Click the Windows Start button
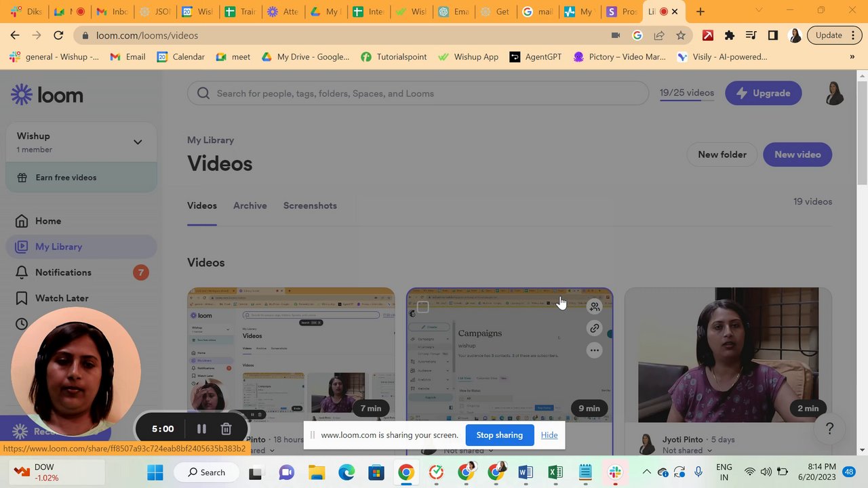This screenshot has height=488, width=868. [x=155, y=472]
